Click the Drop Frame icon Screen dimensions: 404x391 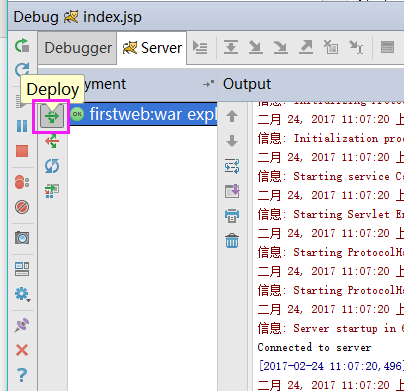(x=331, y=47)
